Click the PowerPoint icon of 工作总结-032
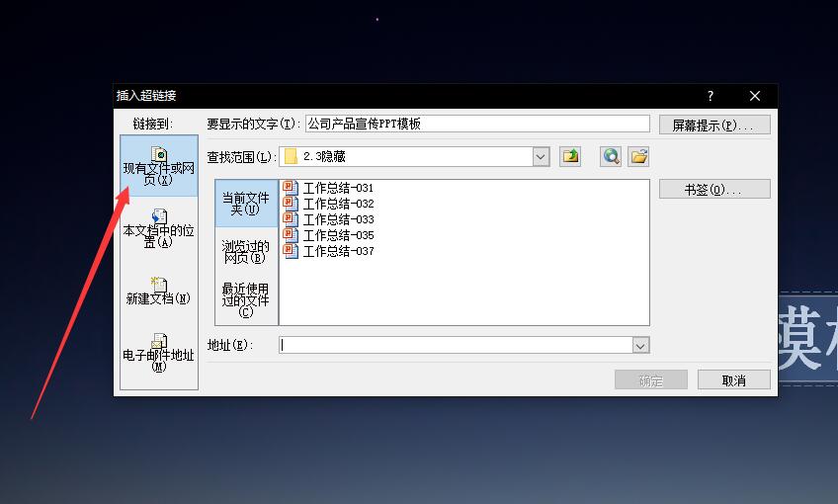Screen dimensions: 838x504 click(291, 204)
